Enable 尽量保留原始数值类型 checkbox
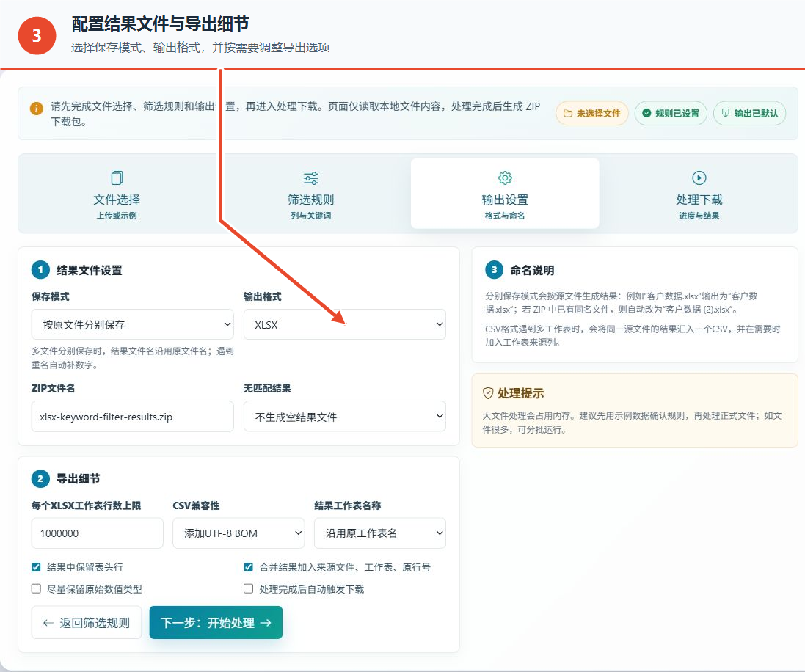 pyautogui.click(x=36, y=588)
